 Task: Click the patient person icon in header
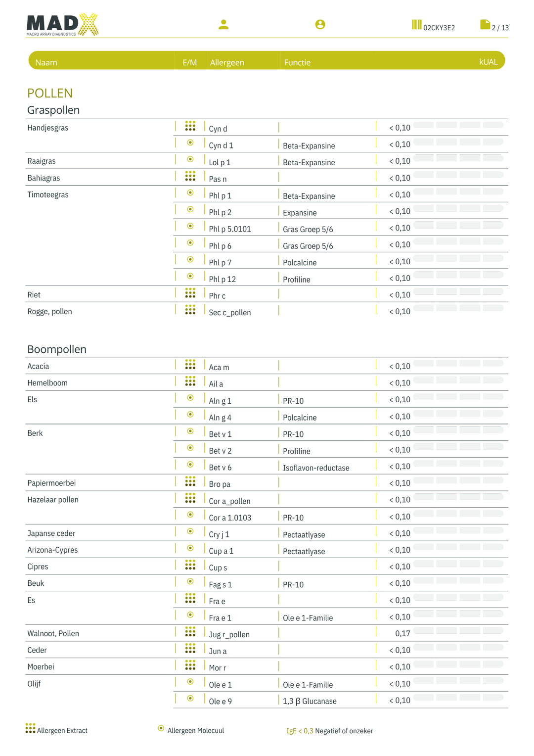pyautogui.click(x=223, y=24)
